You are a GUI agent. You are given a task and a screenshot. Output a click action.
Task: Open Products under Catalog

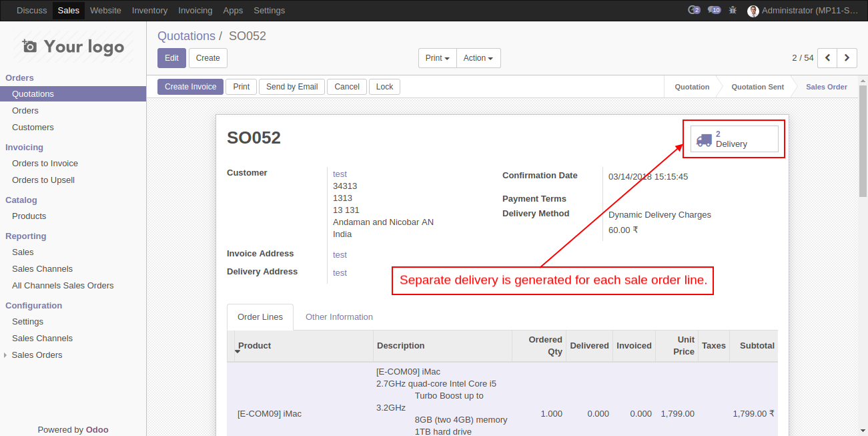[73, 216]
